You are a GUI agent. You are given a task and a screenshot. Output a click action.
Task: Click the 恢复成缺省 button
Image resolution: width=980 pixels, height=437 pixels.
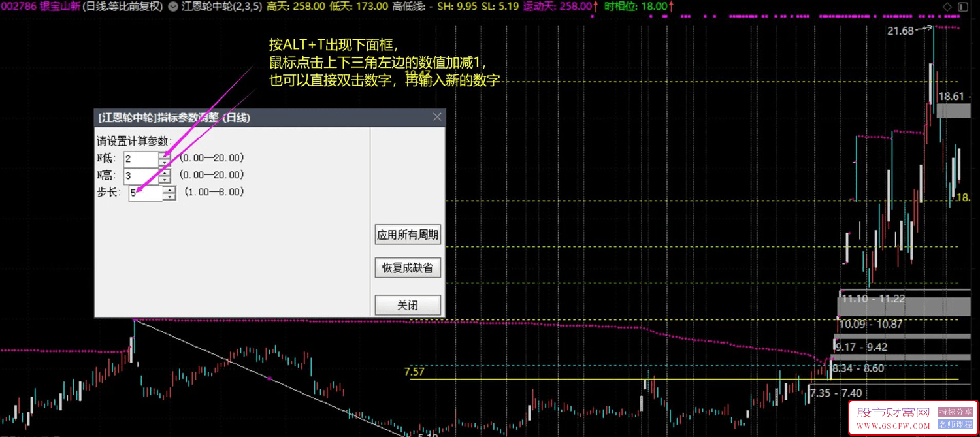[408, 268]
